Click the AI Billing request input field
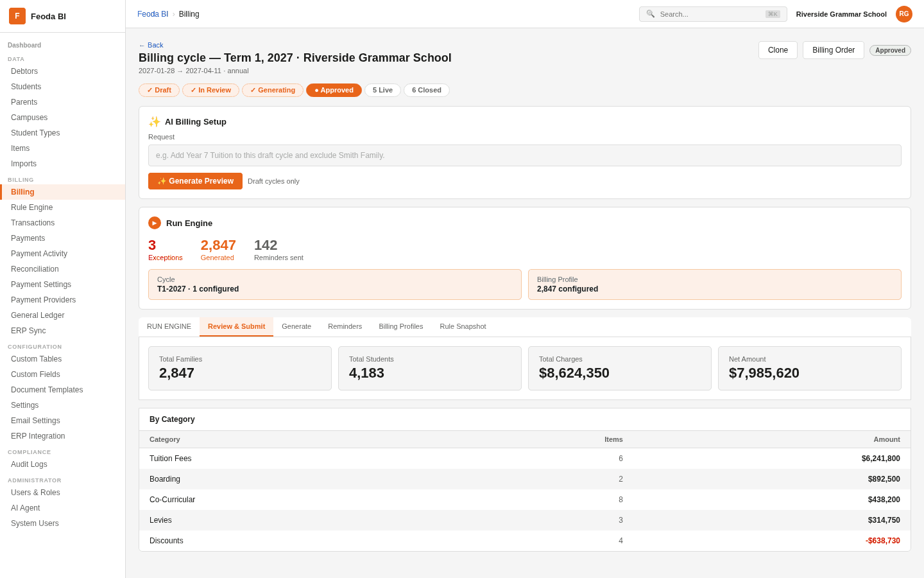Image resolution: width=924 pixels, height=578 pixels. (x=525, y=155)
